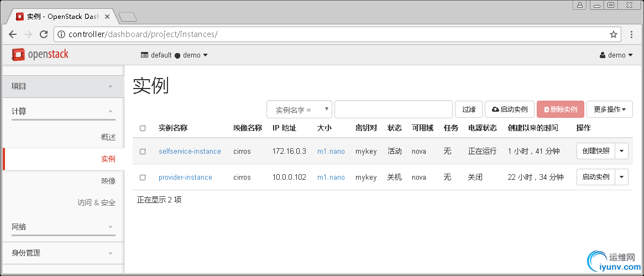644x276 pixels.
Task: Click the 启动实例 button in the toolbar
Action: [510, 110]
